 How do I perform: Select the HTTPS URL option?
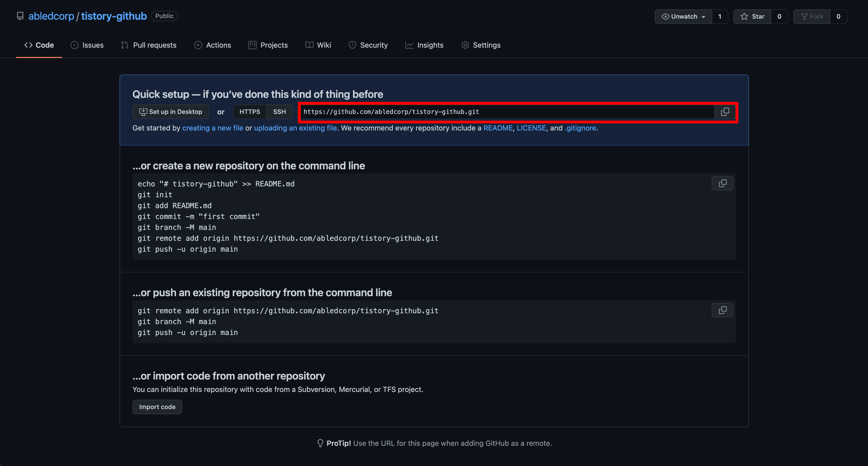250,112
